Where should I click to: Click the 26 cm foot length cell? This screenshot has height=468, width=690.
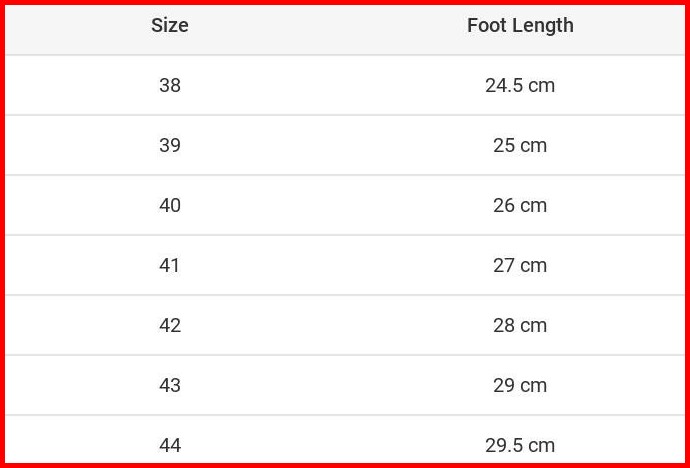520,206
